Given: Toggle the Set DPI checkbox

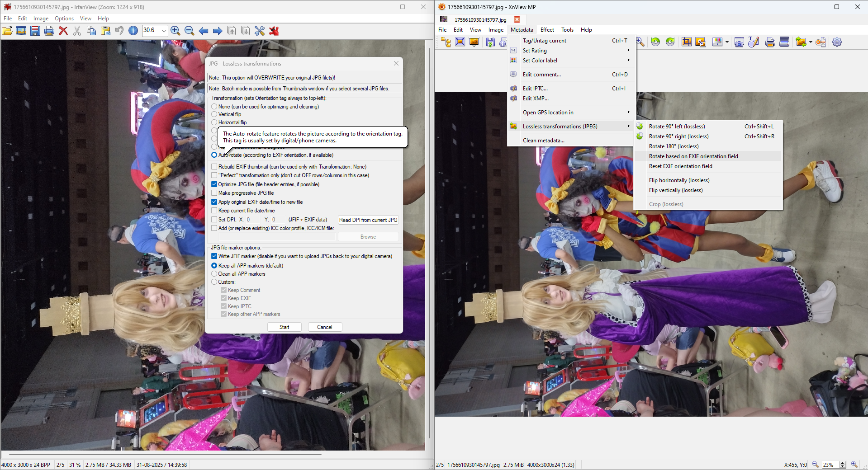Looking at the screenshot, I should coord(214,220).
